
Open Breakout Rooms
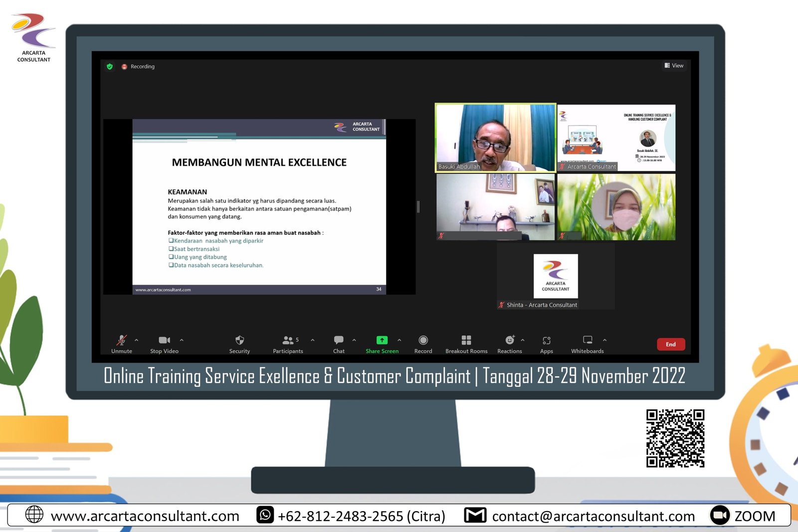coord(466,341)
